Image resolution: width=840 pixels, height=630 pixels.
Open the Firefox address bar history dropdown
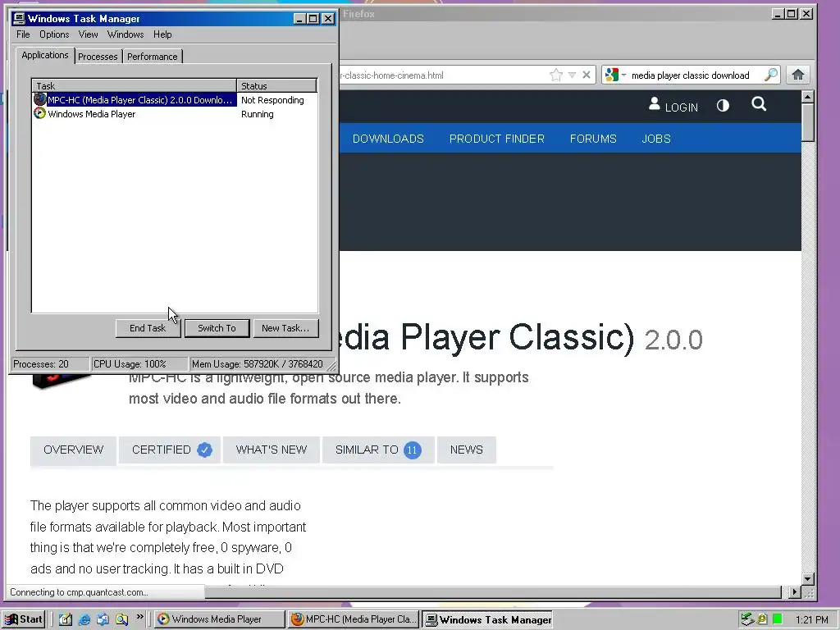[572, 75]
